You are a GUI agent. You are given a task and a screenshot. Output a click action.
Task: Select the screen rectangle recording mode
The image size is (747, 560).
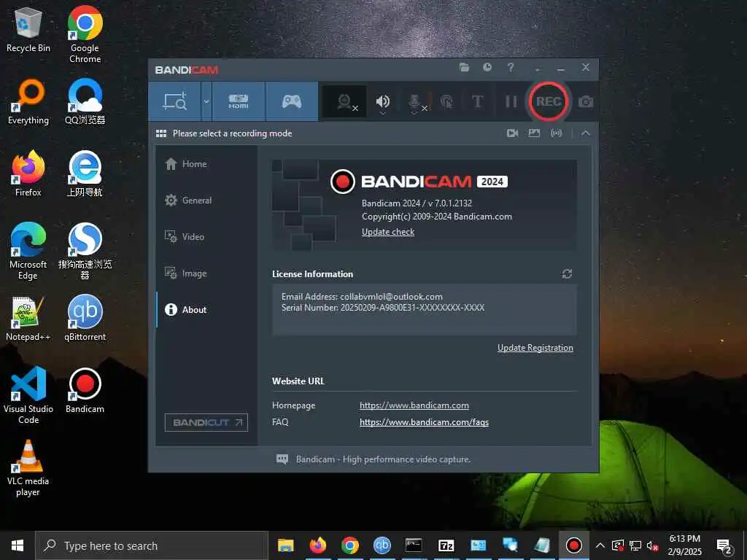(175, 101)
